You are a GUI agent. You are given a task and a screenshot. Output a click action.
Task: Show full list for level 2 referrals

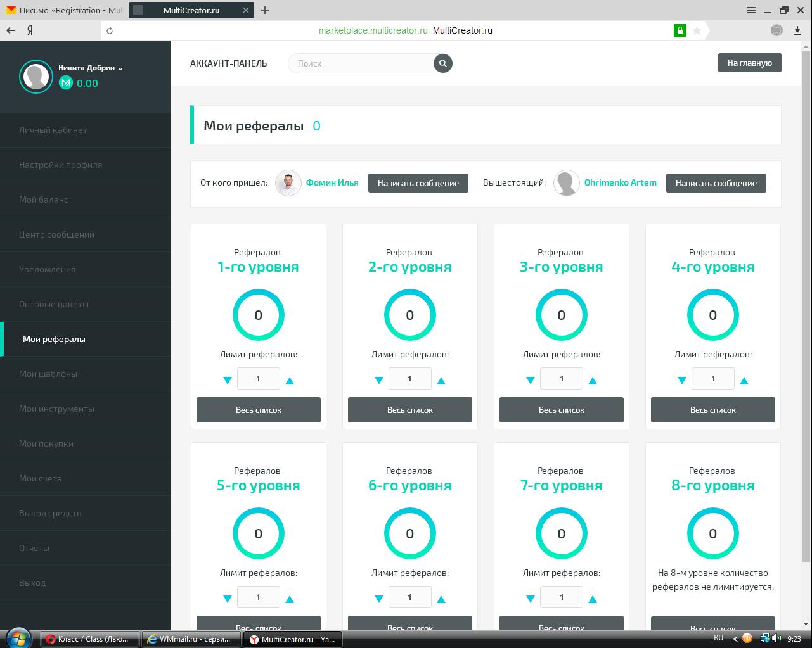(x=410, y=410)
